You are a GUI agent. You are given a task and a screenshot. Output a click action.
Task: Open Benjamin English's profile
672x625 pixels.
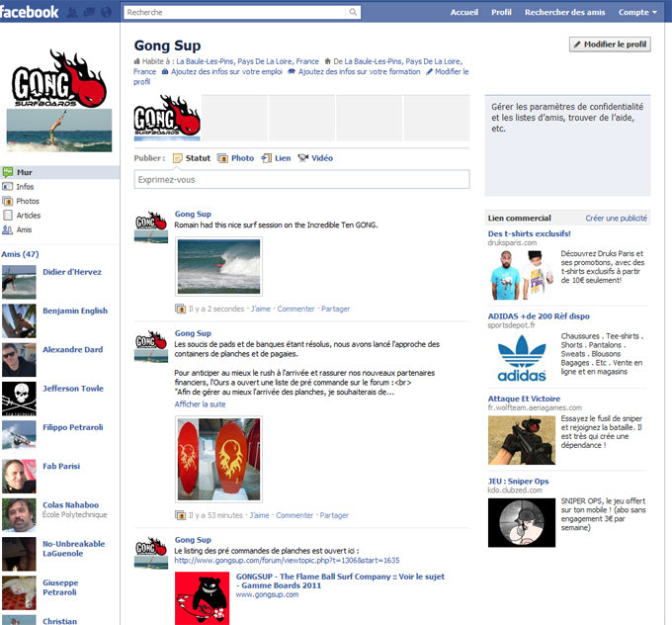(x=75, y=311)
